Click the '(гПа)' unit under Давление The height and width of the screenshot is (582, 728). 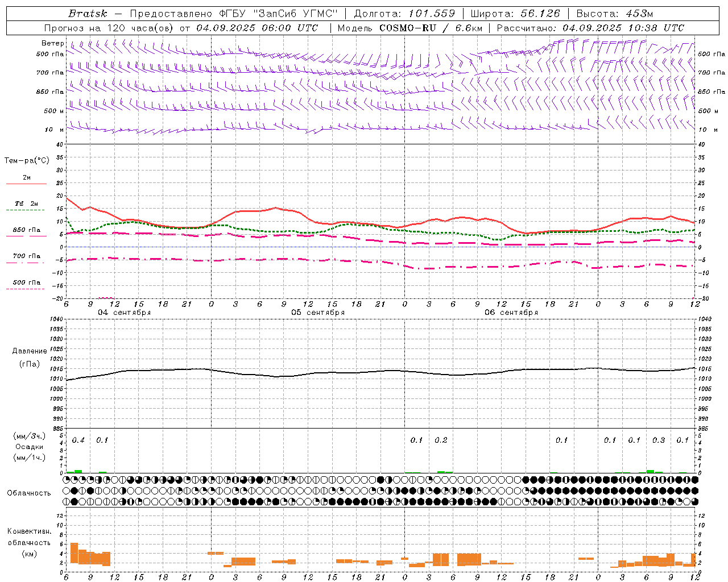[x=29, y=364]
